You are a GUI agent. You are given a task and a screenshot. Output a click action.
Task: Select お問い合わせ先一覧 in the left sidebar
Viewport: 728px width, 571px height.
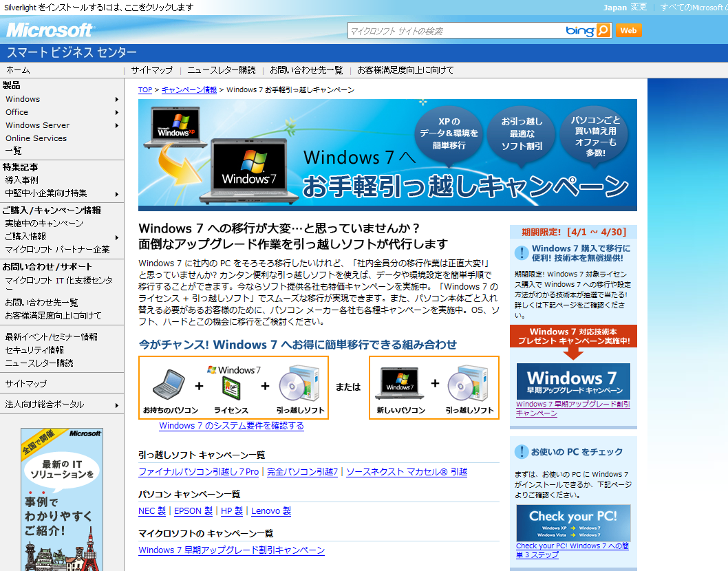[41, 303]
